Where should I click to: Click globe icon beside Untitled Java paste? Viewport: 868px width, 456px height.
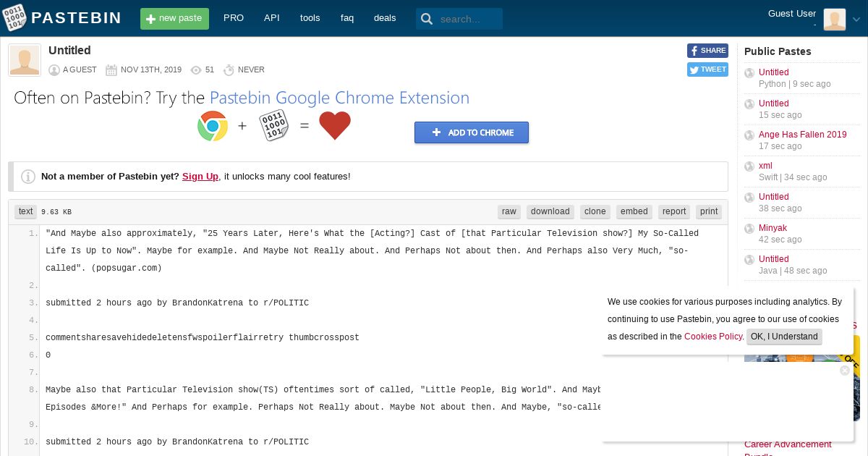click(x=749, y=260)
